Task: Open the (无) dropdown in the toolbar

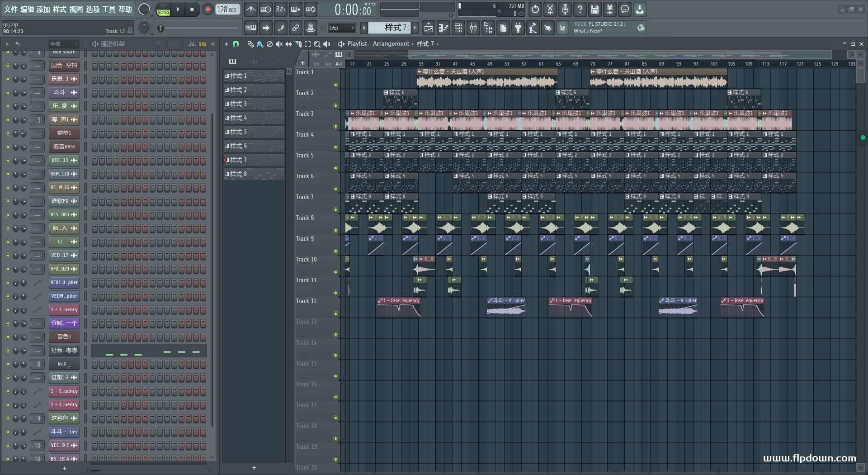Action: (x=341, y=28)
